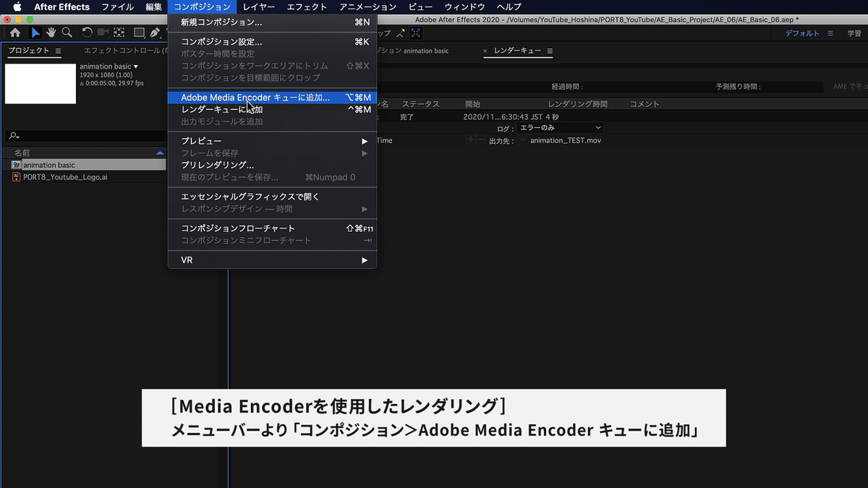
Task: Open the 編集 menu
Action: point(153,7)
